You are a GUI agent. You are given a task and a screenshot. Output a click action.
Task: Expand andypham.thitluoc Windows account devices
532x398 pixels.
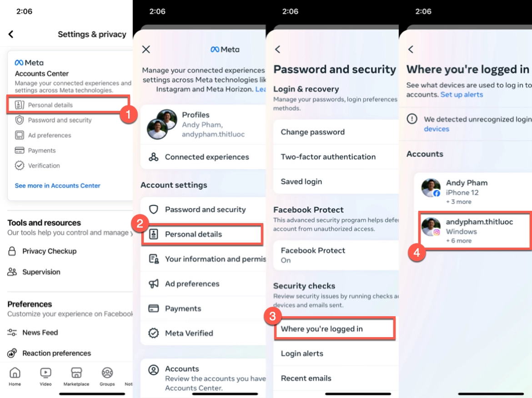475,231
